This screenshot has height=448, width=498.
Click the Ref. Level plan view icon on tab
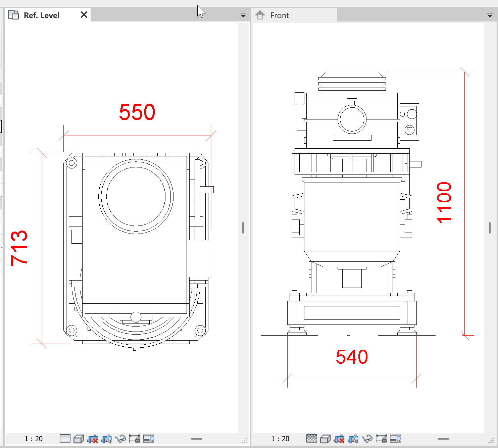[13, 15]
